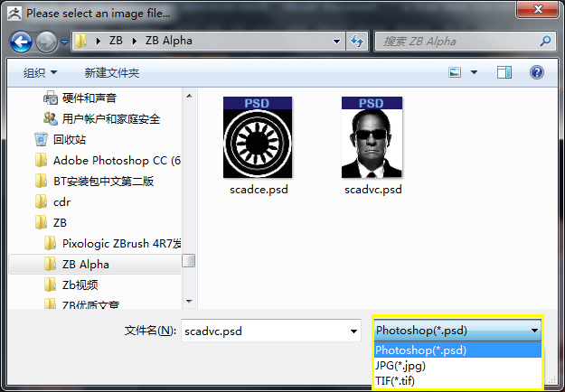The height and width of the screenshot is (392, 565).
Task: Collapse the Photoshop(*.psd) file type combo
Action: click(457, 330)
